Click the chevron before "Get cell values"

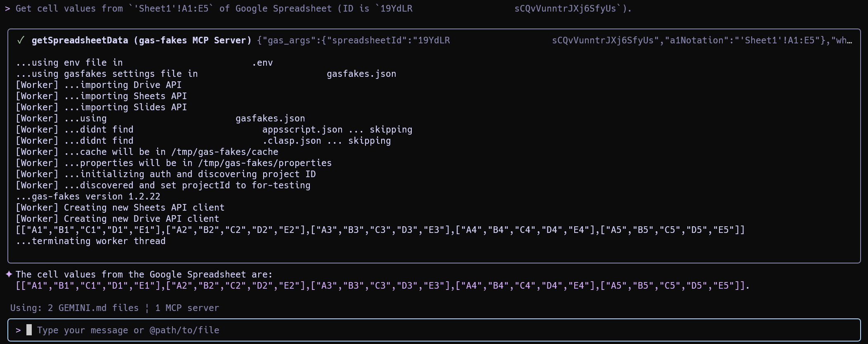(7, 9)
